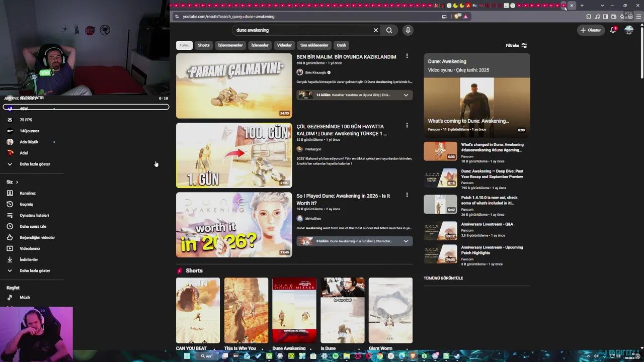
Task: Select the 'Tümü' filter chip
Action: point(185,45)
